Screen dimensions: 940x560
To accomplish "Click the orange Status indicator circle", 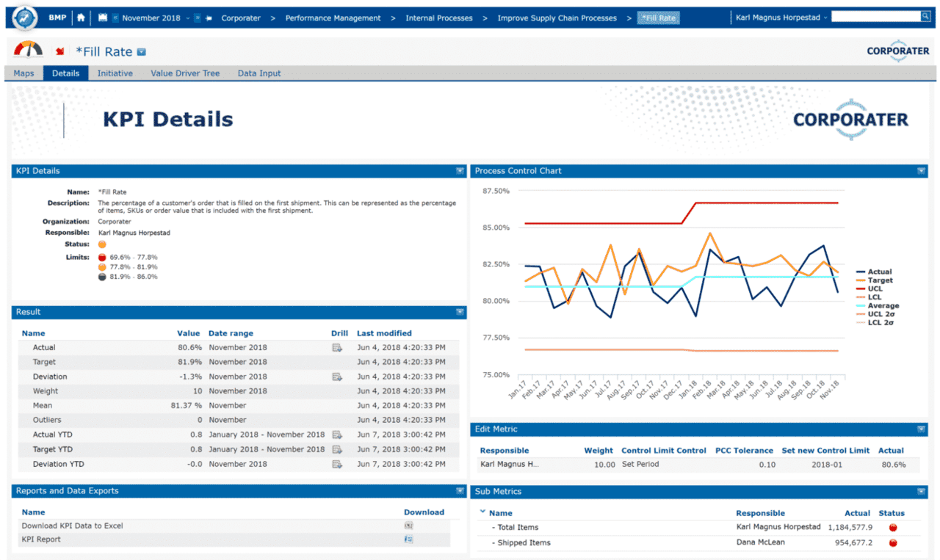I will [x=102, y=244].
